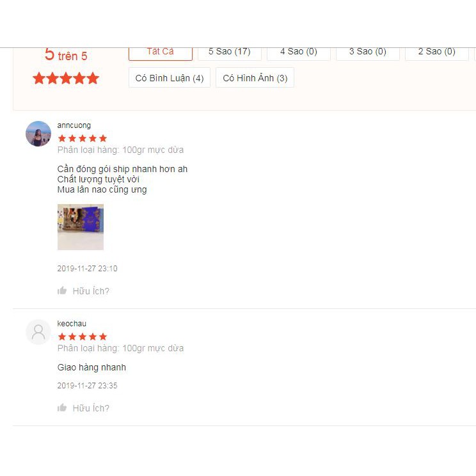Click Hữu Ích? under keochau's review

click(91, 408)
